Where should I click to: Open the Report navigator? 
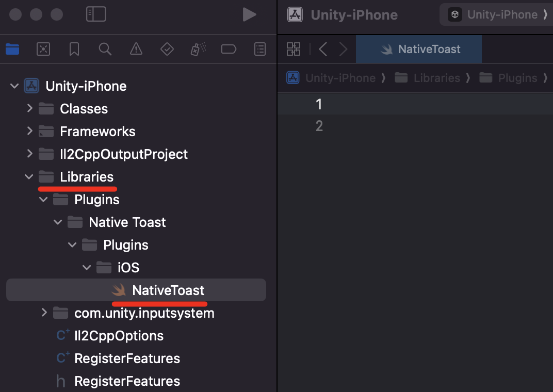point(260,49)
